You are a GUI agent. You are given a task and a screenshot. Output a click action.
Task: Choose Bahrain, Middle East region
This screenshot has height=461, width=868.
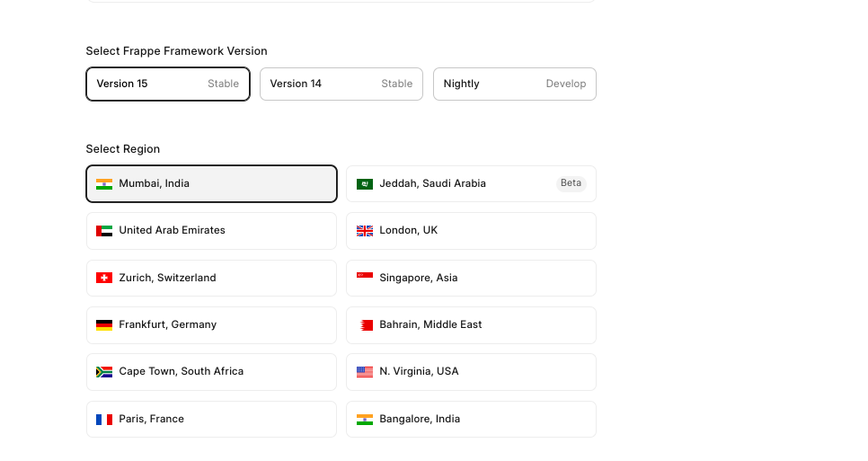click(x=471, y=324)
